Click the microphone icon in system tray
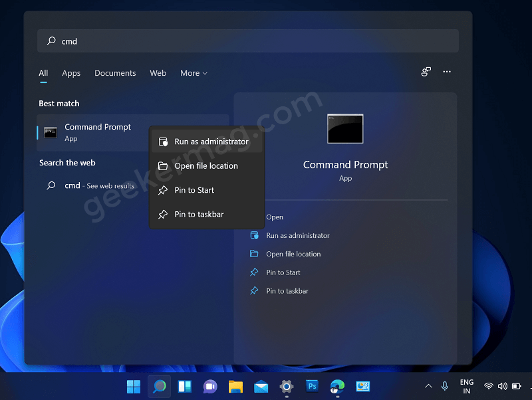532x400 pixels. coord(445,386)
